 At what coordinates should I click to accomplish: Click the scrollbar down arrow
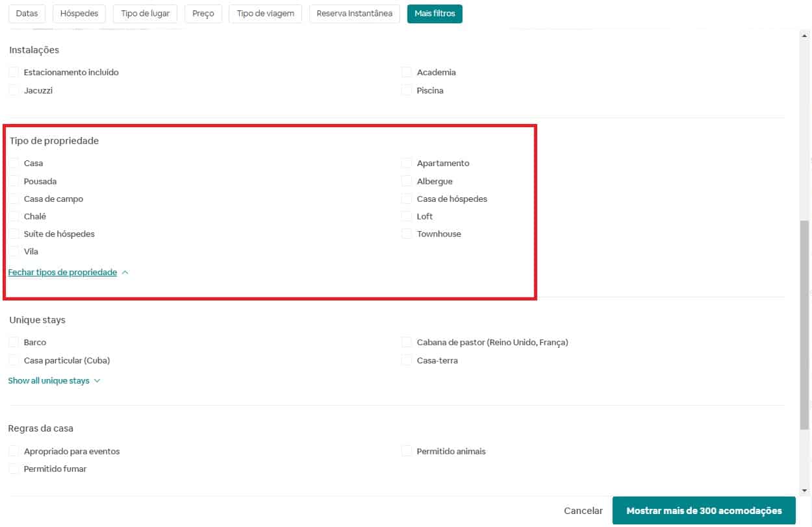(805, 491)
